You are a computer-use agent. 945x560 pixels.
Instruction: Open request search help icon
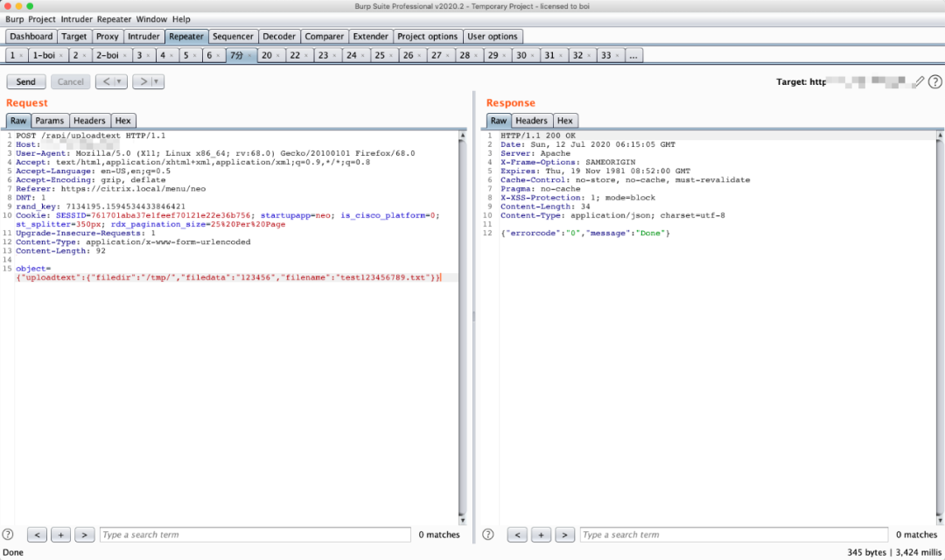click(8, 534)
